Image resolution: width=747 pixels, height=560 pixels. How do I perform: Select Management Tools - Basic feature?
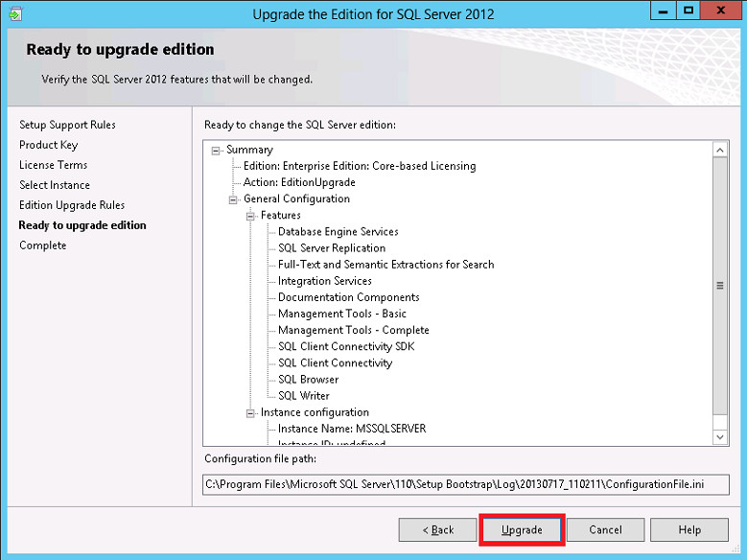[x=342, y=314]
